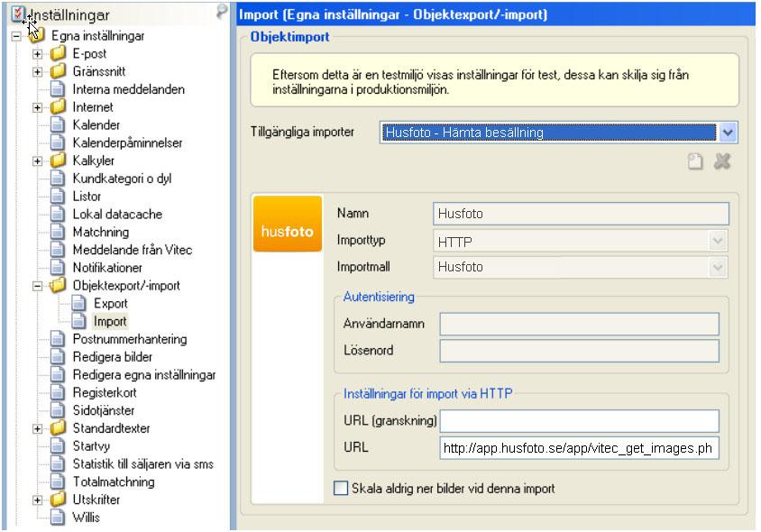
Task: Click the Lösenord input field
Action: pos(580,351)
